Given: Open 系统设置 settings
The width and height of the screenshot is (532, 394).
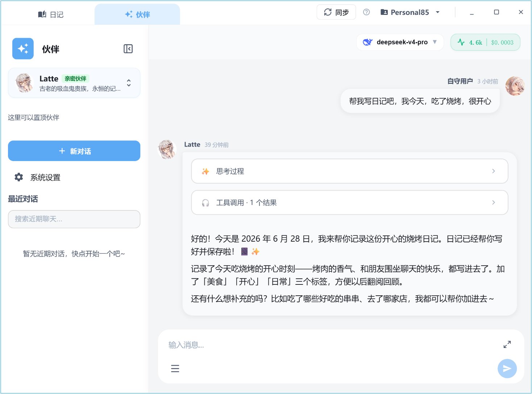Looking at the screenshot, I should [45, 177].
